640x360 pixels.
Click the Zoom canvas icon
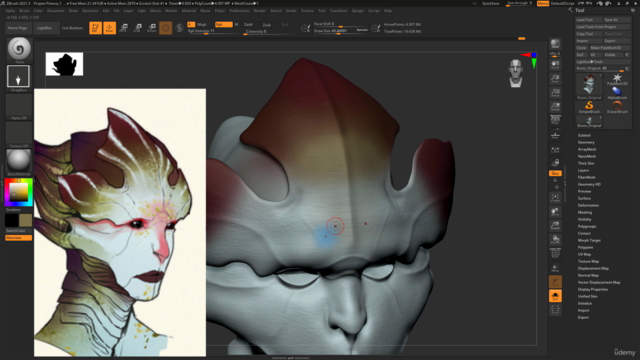tap(555, 79)
